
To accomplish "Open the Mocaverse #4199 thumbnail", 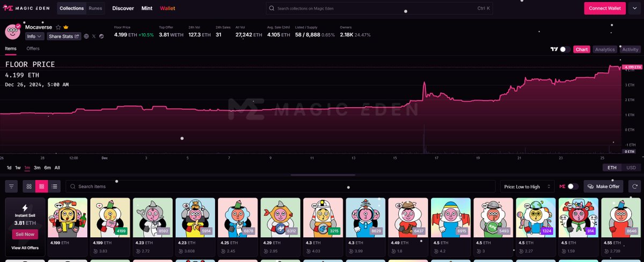I will (110, 218).
